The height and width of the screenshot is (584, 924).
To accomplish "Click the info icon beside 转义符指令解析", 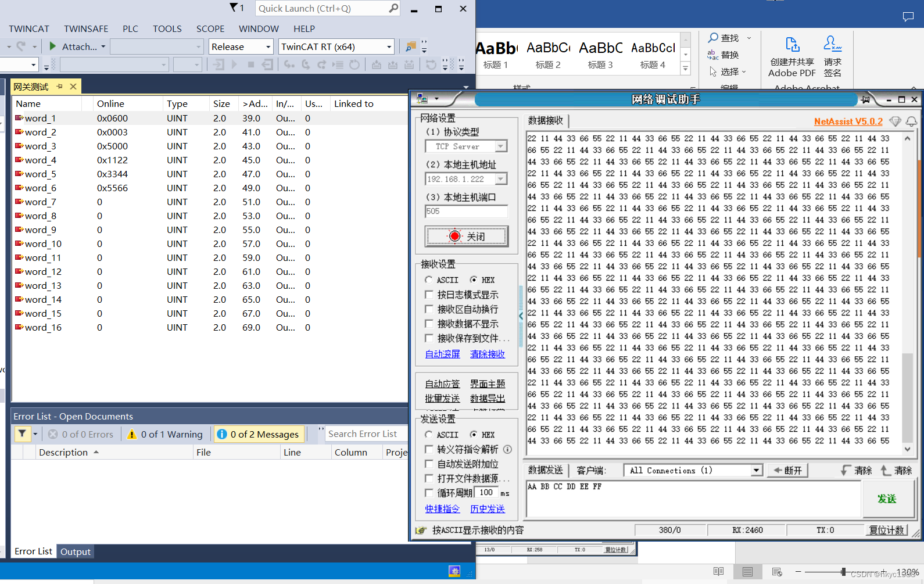I will 507,449.
